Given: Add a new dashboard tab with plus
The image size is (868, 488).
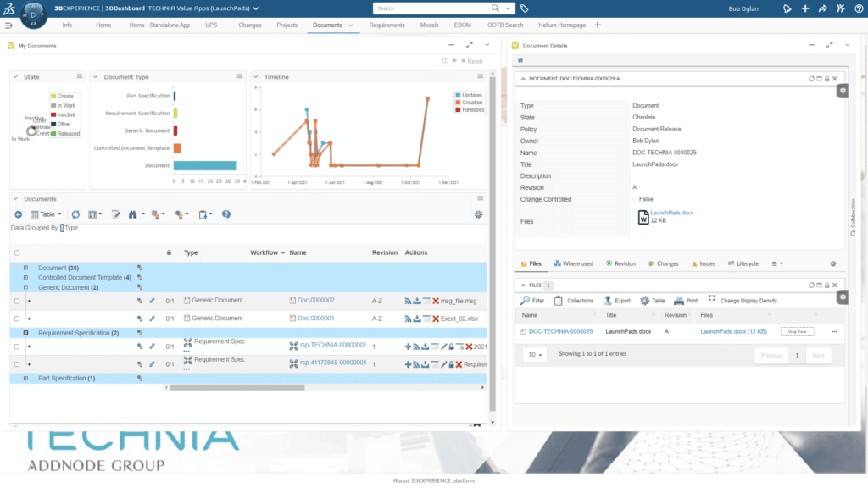Looking at the screenshot, I should point(598,25).
